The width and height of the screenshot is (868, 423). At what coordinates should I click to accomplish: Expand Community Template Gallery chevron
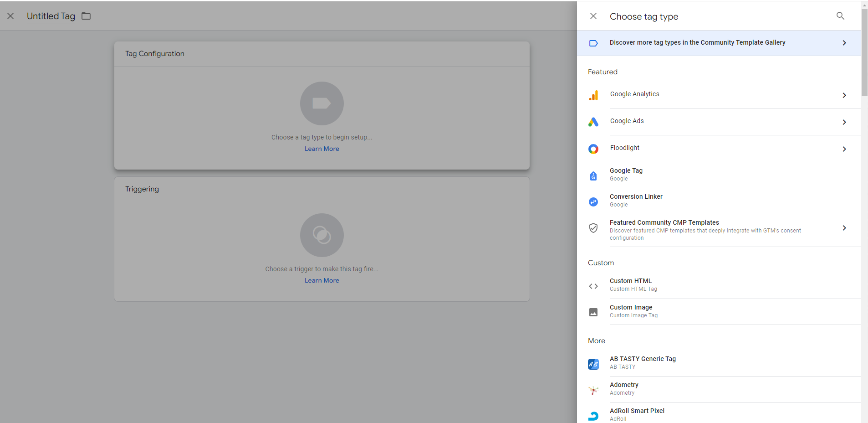pyautogui.click(x=844, y=43)
